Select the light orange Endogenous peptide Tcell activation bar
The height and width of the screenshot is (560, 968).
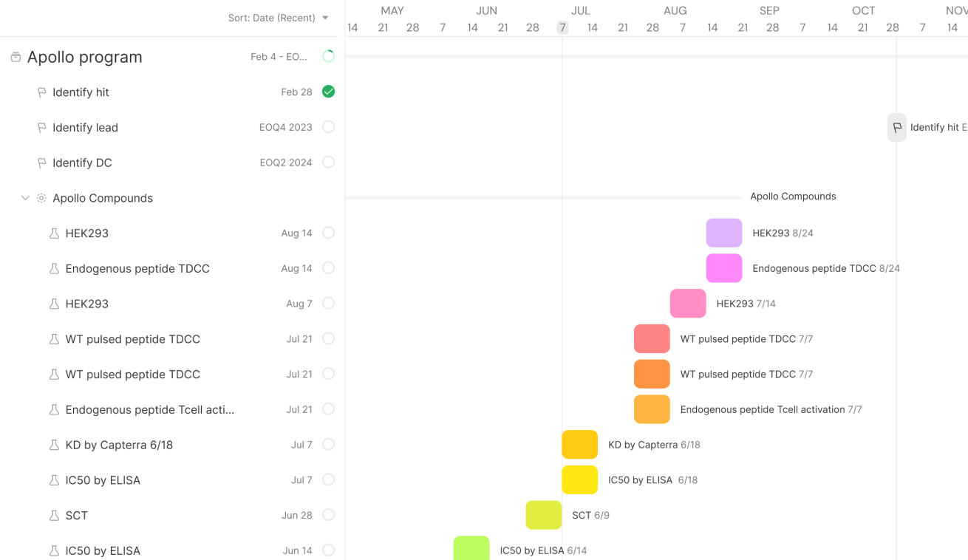point(652,409)
